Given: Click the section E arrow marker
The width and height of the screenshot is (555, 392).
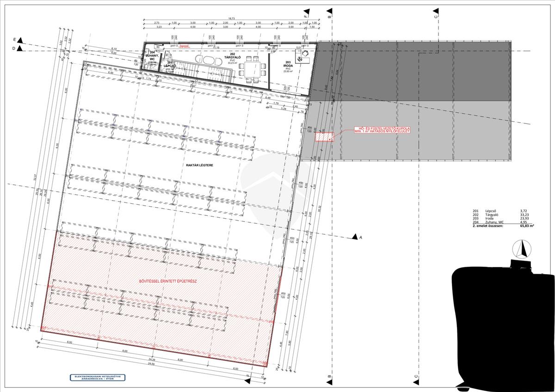Looking at the screenshot, I should click(18, 41).
